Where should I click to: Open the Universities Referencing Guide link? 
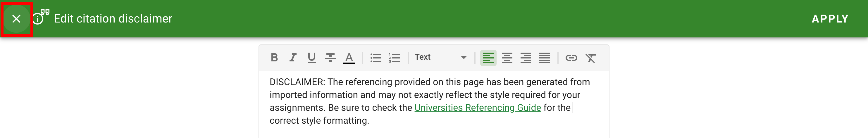pos(478,108)
